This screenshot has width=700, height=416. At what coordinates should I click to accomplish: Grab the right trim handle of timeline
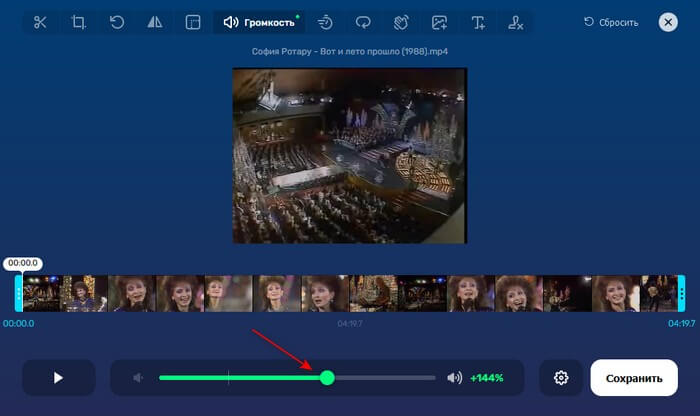pyautogui.click(x=681, y=293)
